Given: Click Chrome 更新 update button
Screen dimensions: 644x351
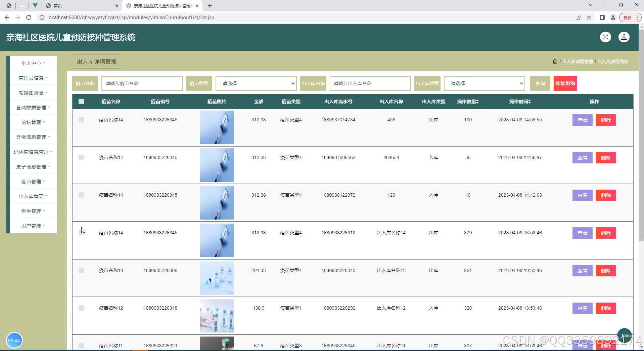Looking at the screenshot, I should click(x=630, y=17).
